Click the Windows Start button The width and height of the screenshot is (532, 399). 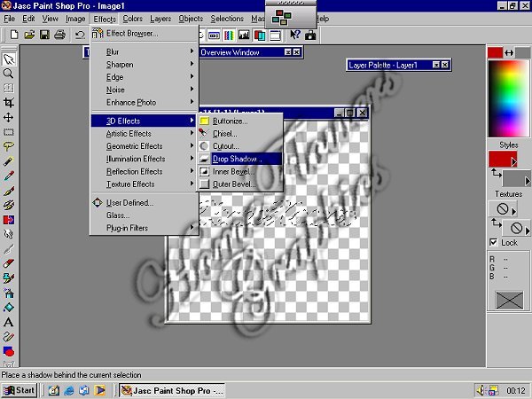click(x=19, y=390)
